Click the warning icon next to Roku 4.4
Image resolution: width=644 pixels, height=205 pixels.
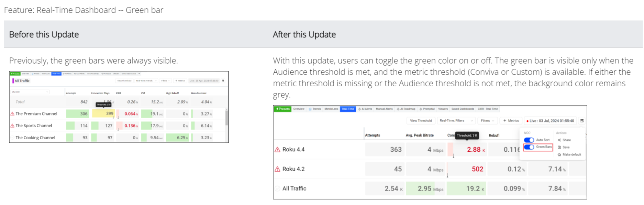[277, 150]
